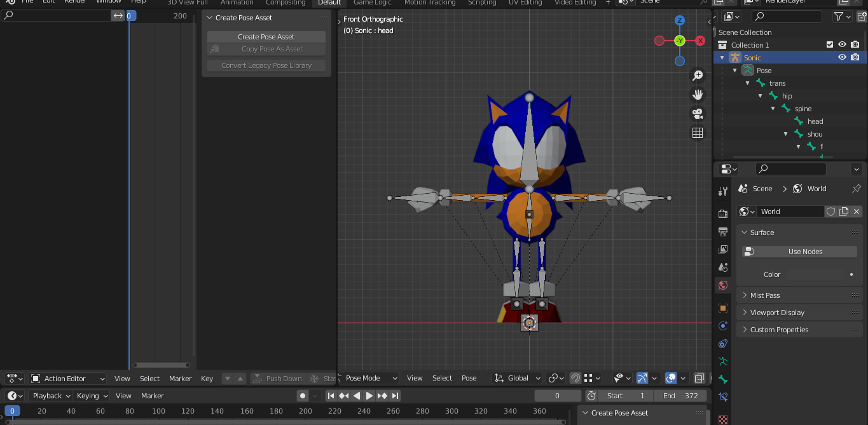The image size is (868, 425).
Task: Open the World properties tab (red globe)
Action: coord(723,285)
